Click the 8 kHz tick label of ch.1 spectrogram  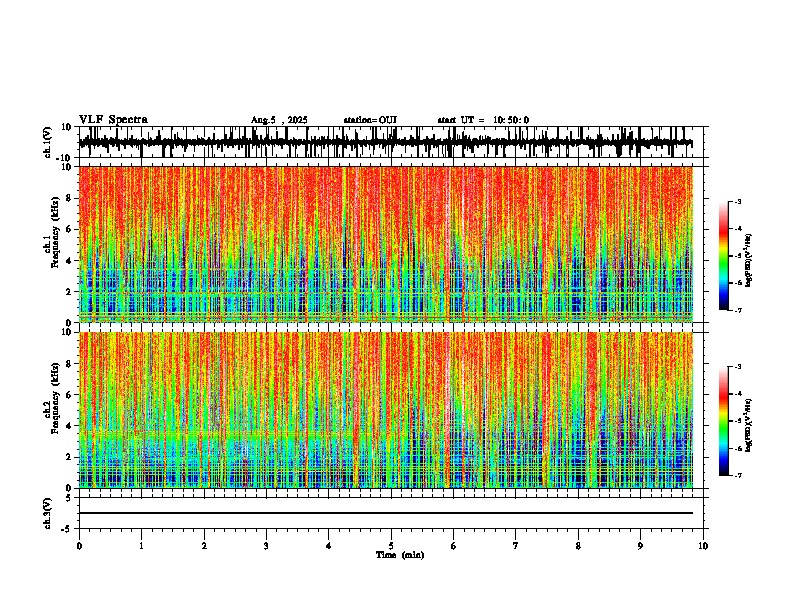pyautogui.click(x=69, y=198)
